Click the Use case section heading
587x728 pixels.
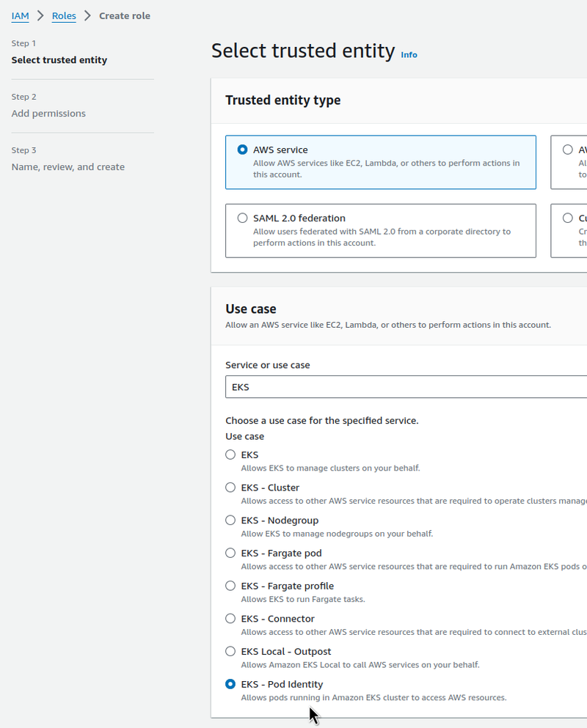[x=251, y=309]
